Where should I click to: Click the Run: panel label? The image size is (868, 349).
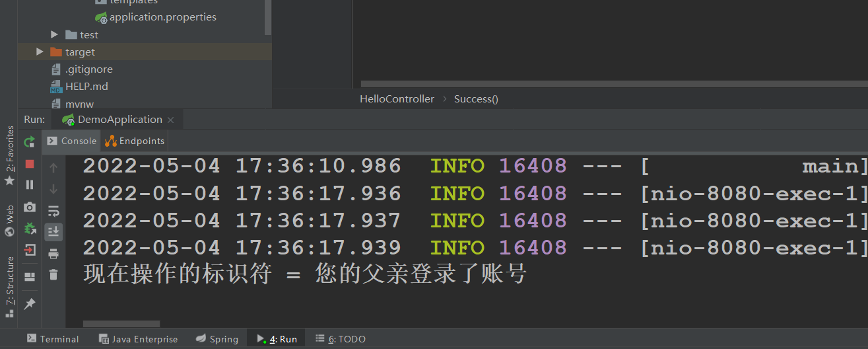click(x=34, y=120)
